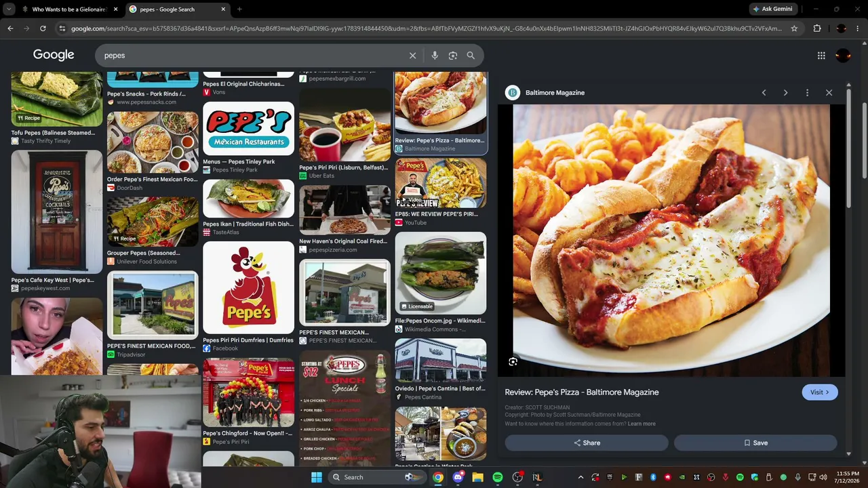The image size is (868, 488).
Task: Open the Grouper Pepes recipe image
Action: coord(153,222)
